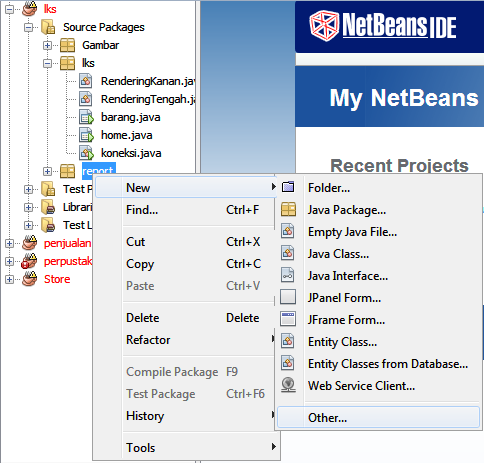
Task: Click the koneksi.java file icon
Action: 86,153
